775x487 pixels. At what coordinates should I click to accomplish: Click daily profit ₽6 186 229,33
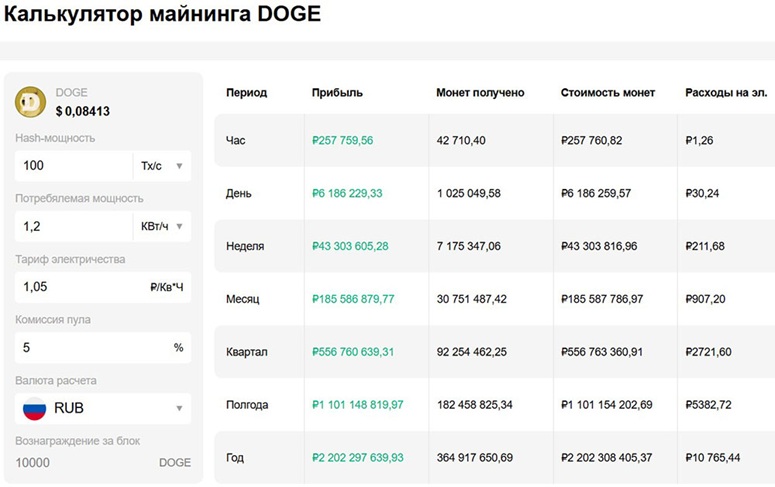347,193
